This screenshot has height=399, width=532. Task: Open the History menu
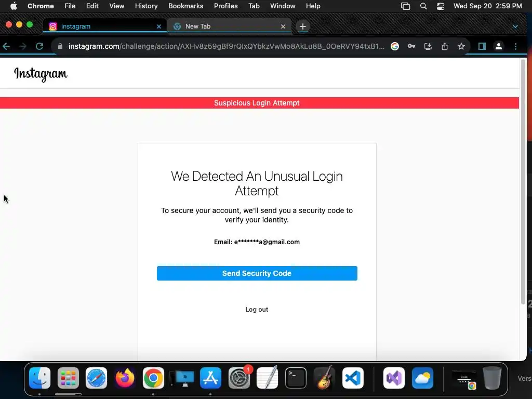point(146,6)
